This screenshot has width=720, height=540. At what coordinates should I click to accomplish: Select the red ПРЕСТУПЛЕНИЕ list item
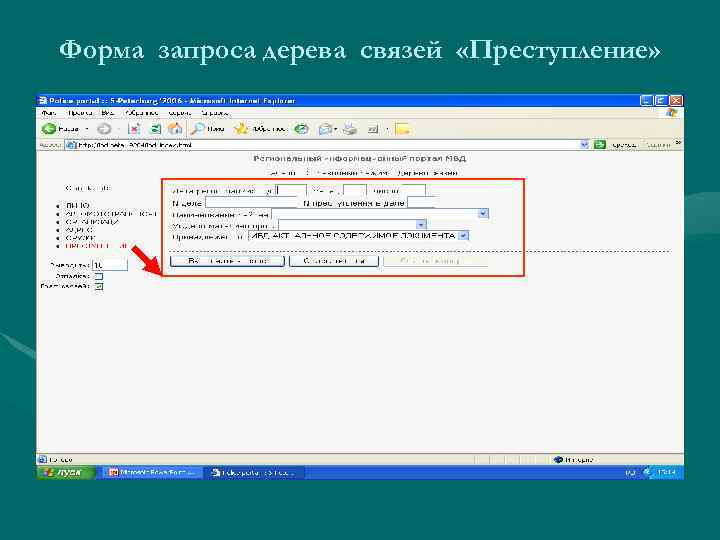97,246
